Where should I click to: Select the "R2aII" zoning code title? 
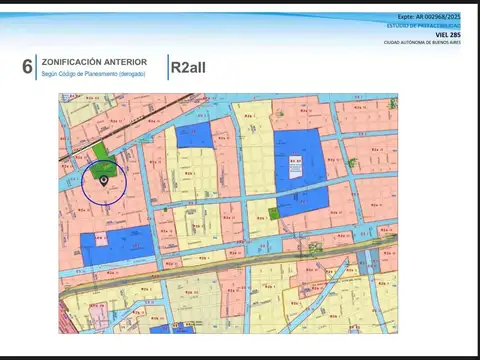click(x=188, y=67)
